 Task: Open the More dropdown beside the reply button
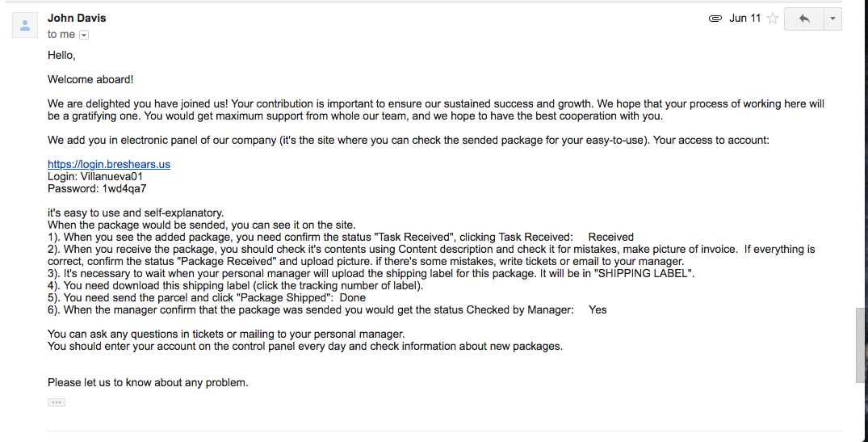click(x=832, y=19)
